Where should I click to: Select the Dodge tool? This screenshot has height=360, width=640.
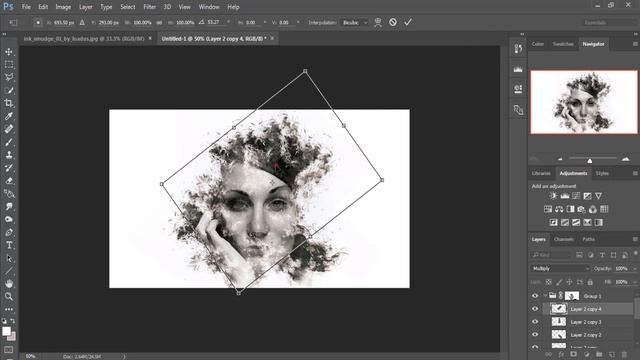tap(9, 220)
